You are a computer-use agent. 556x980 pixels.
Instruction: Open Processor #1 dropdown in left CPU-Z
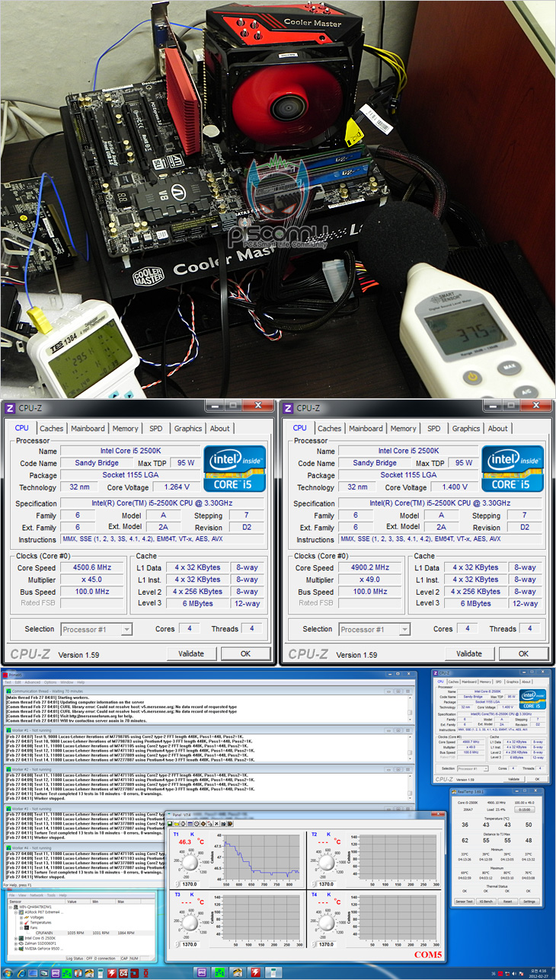[x=97, y=629]
